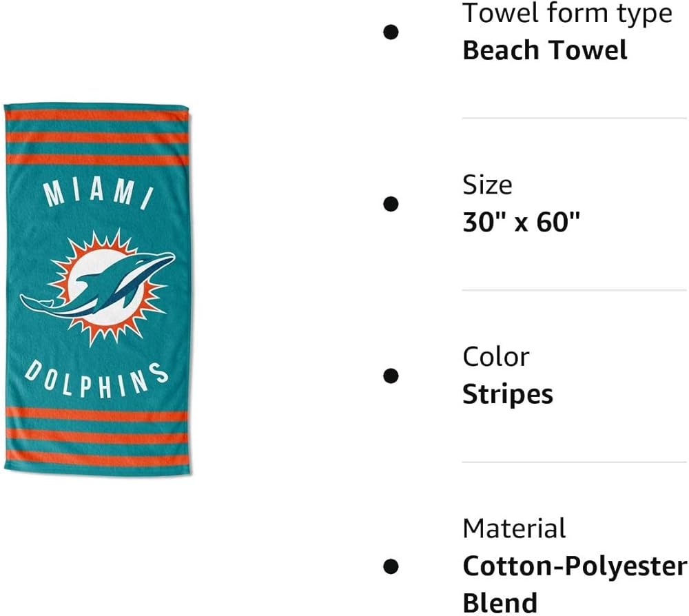Click the Color label
The width and height of the screenshot is (689, 616).
(x=496, y=357)
